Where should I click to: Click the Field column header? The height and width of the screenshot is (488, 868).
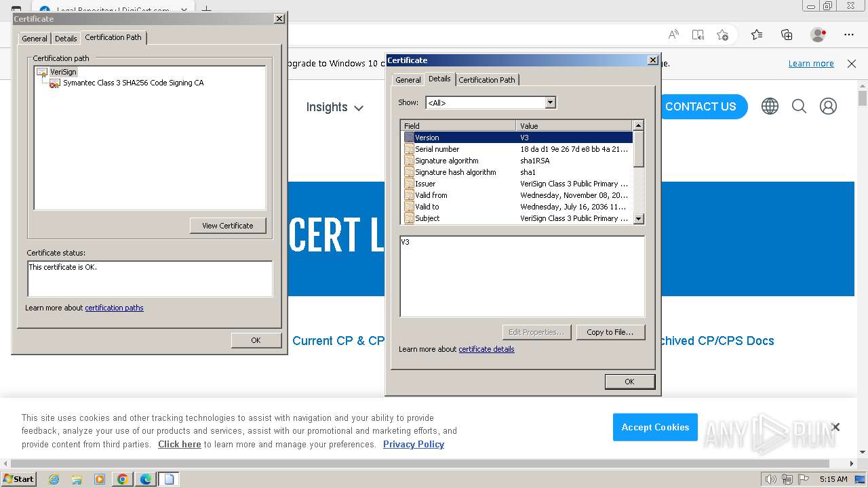click(x=458, y=126)
